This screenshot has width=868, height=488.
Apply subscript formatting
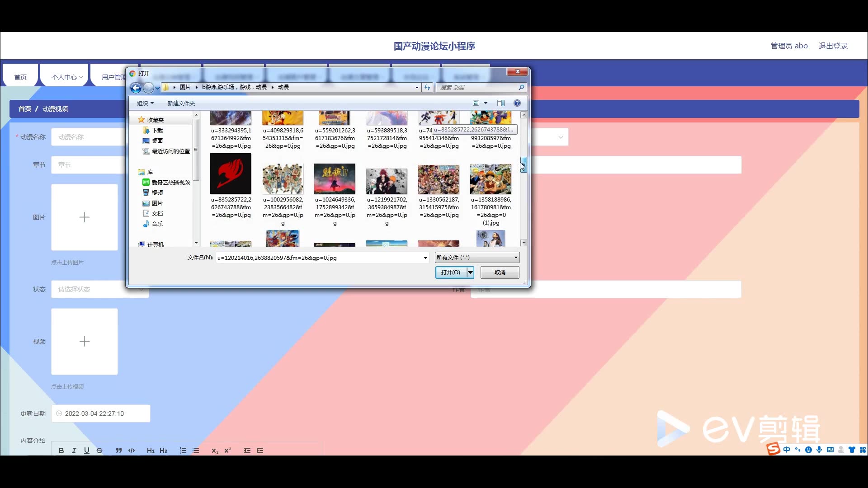(215, 450)
